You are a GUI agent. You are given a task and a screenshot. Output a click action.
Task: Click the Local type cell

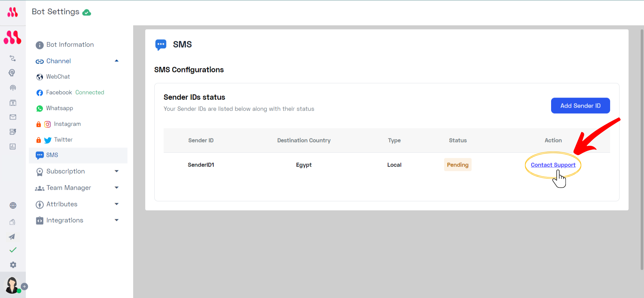pos(394,165)
